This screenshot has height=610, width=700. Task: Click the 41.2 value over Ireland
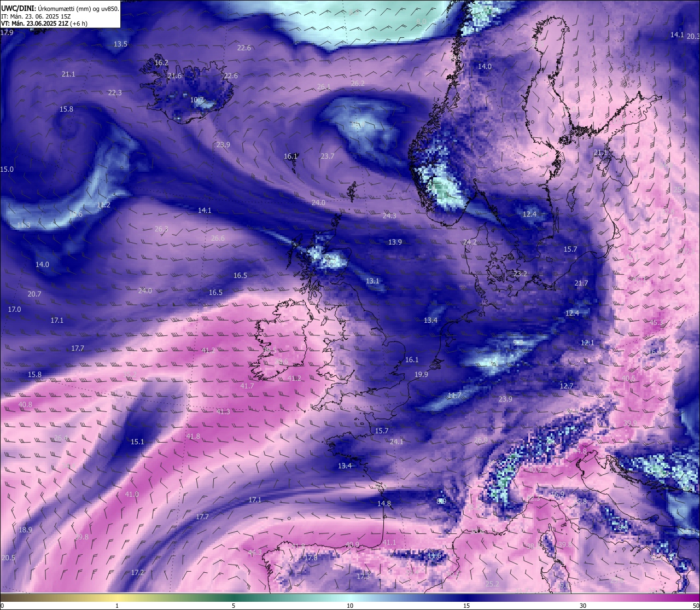(x=294, y=379)
